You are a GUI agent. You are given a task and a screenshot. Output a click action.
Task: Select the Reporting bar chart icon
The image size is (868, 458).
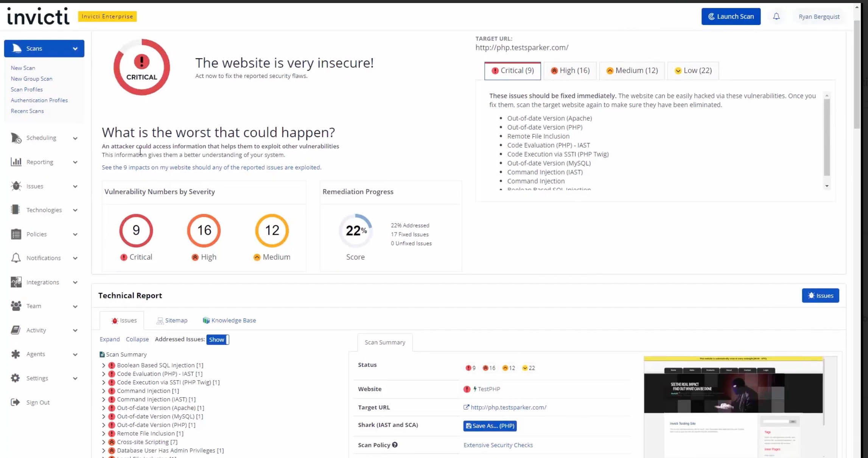click(16, 162)
